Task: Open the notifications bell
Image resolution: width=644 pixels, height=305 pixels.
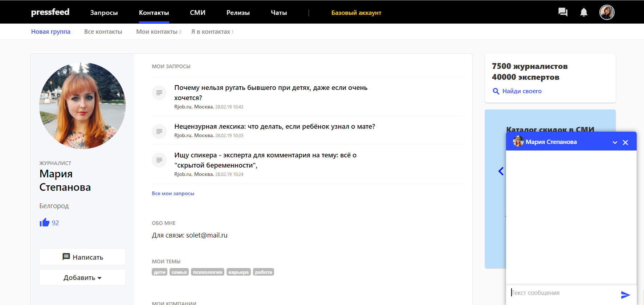Action: [x=584, y=12]
